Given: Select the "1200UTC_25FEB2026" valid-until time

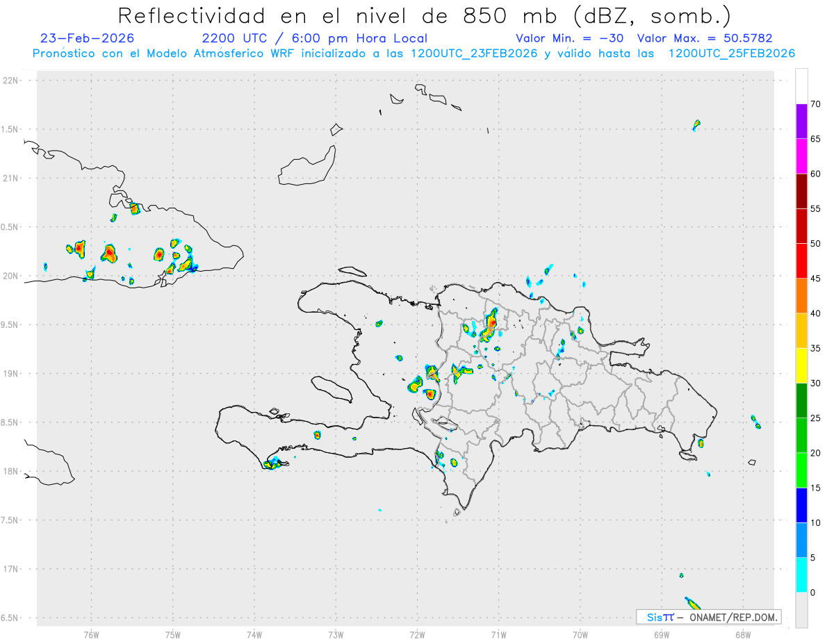Looking at the screenshot, I should [x=731, y=53].
